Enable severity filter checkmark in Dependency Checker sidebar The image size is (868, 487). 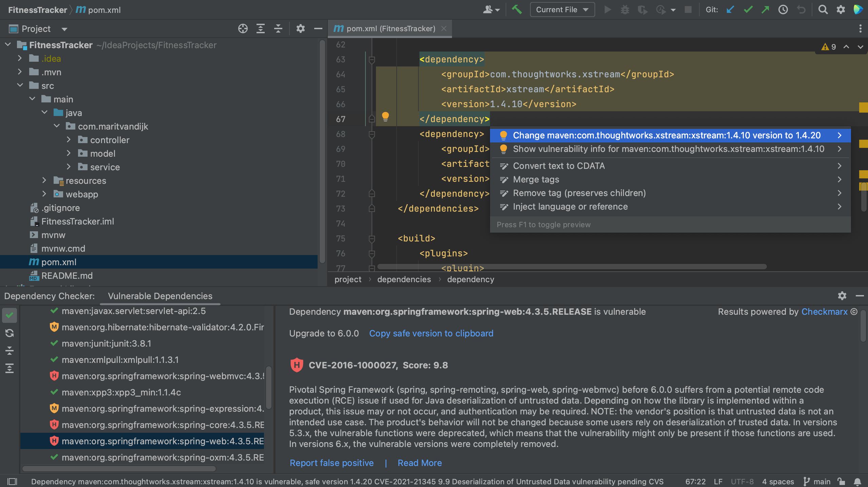(x=9, y=315)
